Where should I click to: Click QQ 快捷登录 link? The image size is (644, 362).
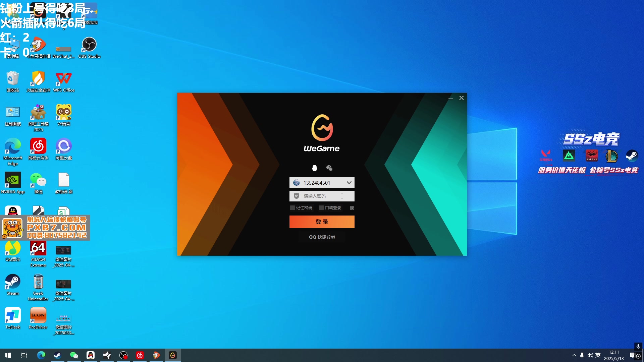(322, 237)
